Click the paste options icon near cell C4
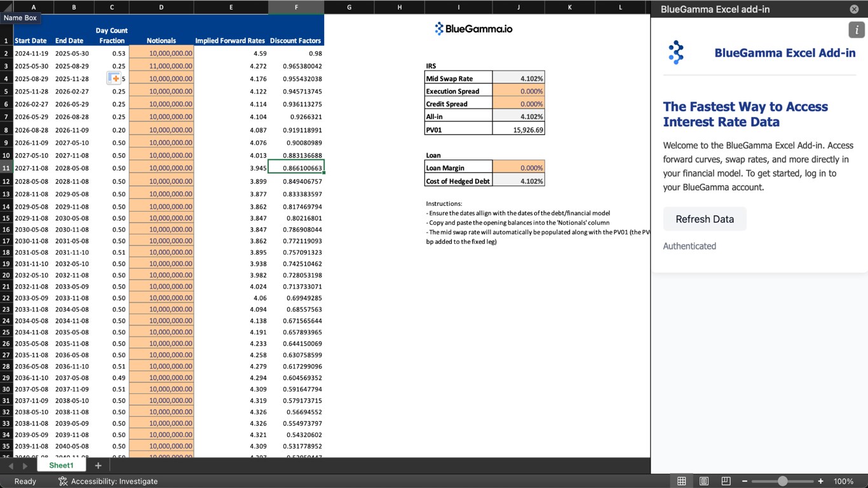Screen dimensions: 868x488 point(114,78)
